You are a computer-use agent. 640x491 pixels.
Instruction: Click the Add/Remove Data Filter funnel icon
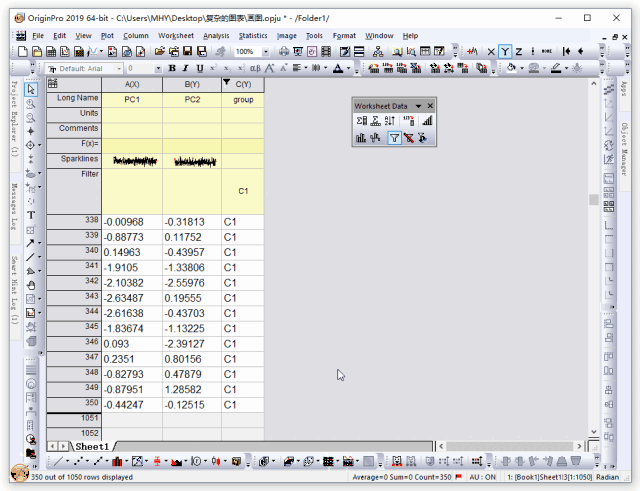[x=394, y=138]
